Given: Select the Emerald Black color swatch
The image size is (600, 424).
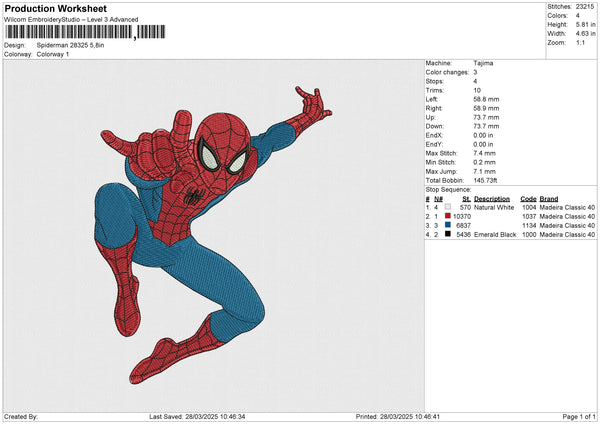Looking at the screenshot, I should tap(448, 234).
